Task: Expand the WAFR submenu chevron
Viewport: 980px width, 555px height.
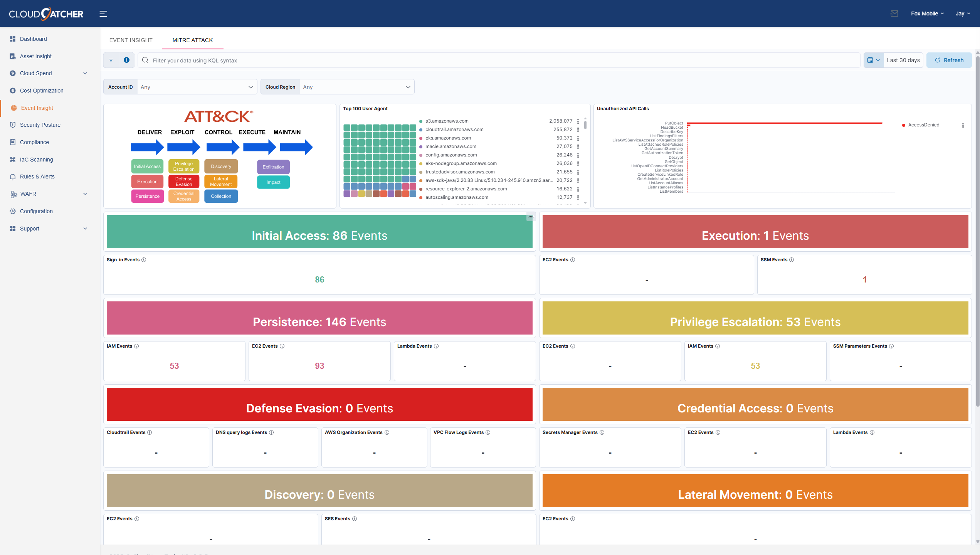Action: pos(85,194)
